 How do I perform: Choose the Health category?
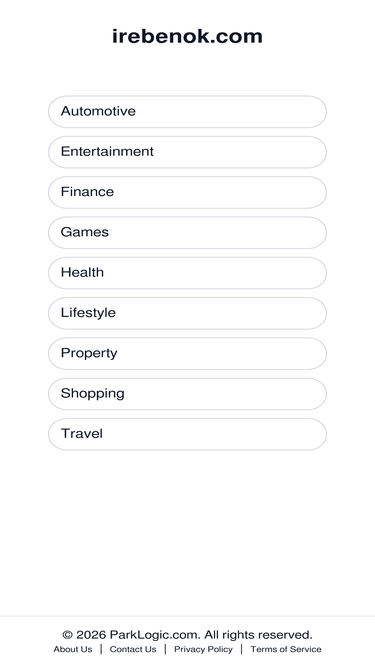coord(187,273)
